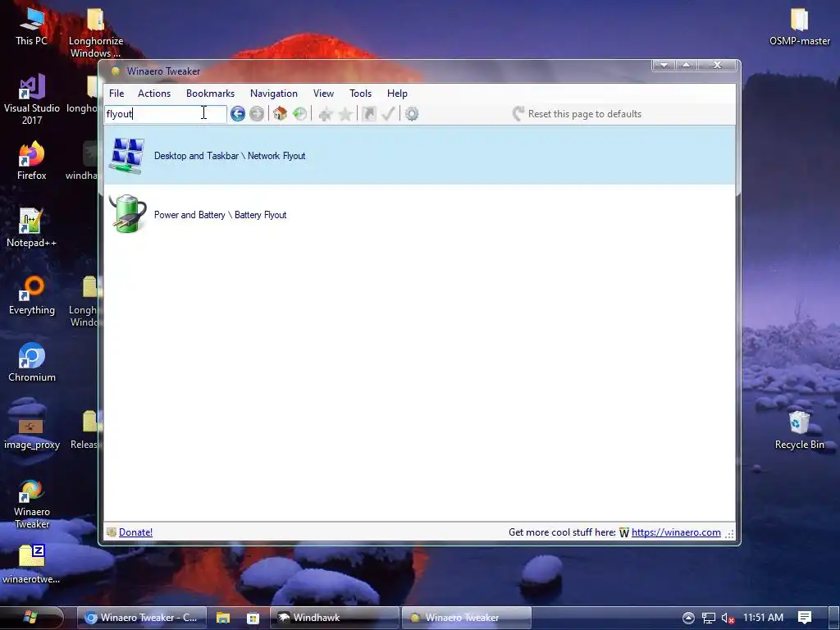Image resolution: width=840 pixels, height=630 pixels.
Task: Click the Donate! link
Action: coord(135,532)
